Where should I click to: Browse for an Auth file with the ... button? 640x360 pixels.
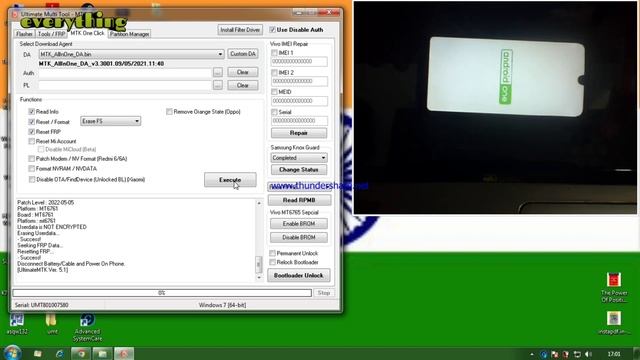coord(218,72)
